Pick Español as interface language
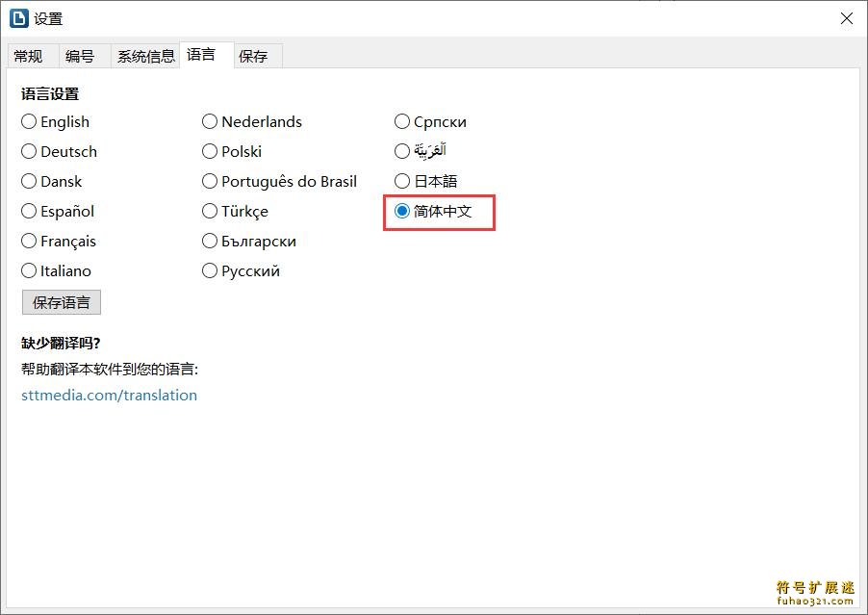Image resolution: width=868 pixels, height=615 pixels. click(58, 212)
